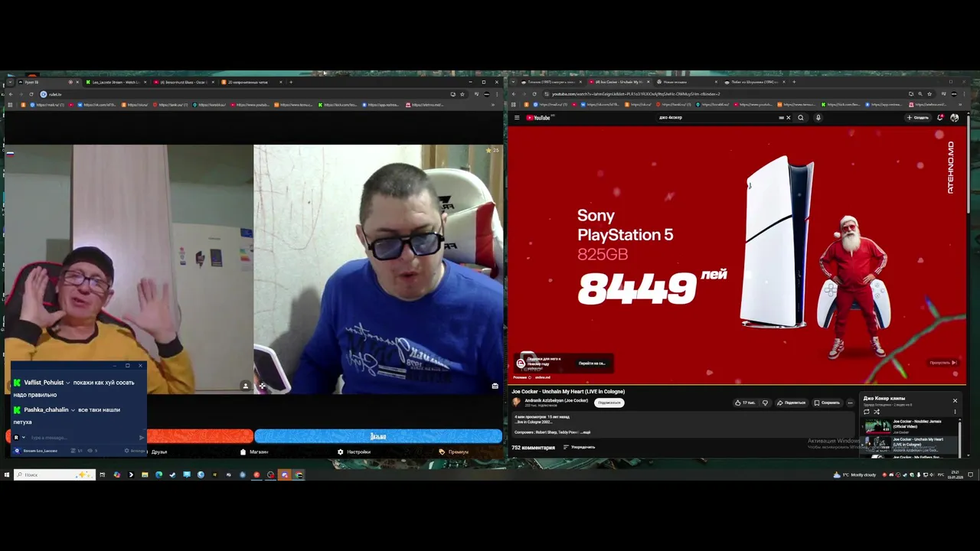Reload the rulet.tv page
The height and width of the screenshot is (551, 980).
click(31, 94)
